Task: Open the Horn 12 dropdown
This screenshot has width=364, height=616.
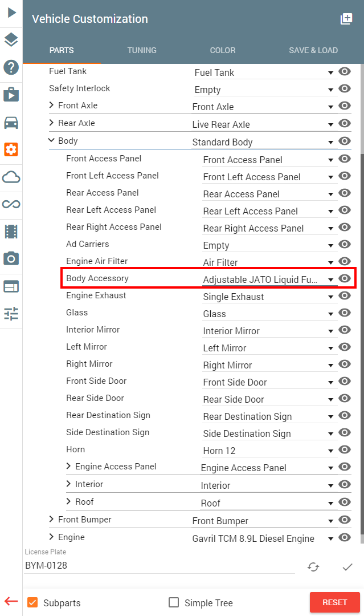Action: click(x=269, y=451)
